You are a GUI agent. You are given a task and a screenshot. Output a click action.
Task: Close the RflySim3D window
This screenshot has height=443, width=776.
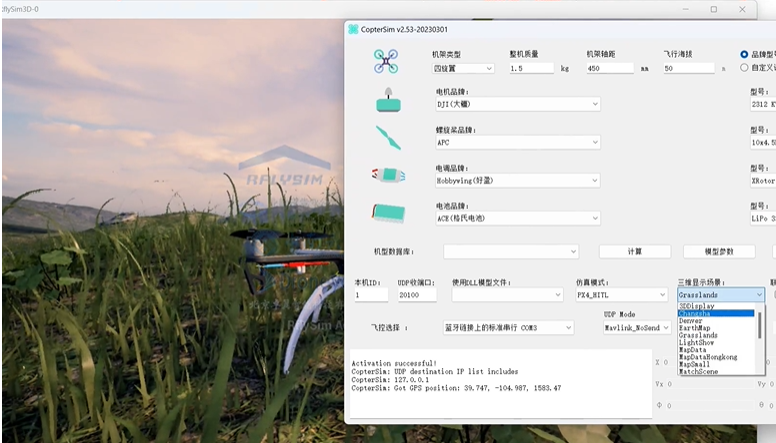coord(742,9)
